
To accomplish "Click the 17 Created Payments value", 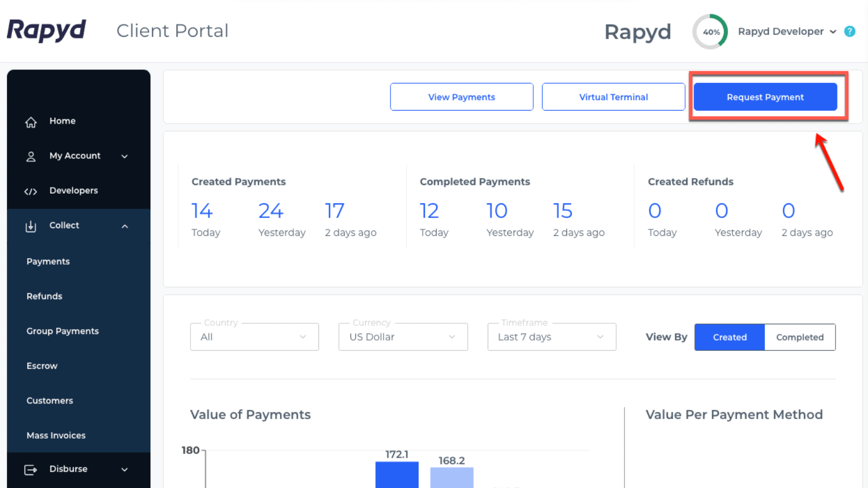I will click(x=335, y=210).
